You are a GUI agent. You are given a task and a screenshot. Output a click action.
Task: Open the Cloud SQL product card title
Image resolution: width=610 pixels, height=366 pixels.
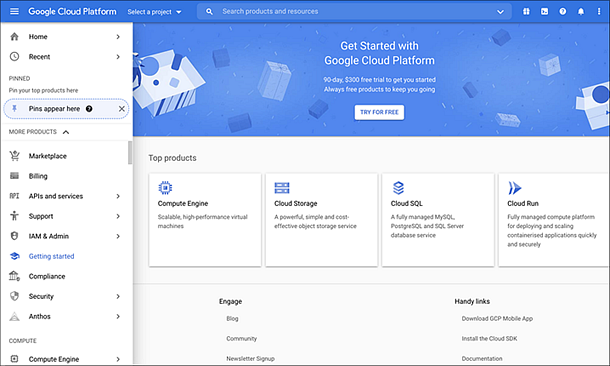tap(407, 203)
